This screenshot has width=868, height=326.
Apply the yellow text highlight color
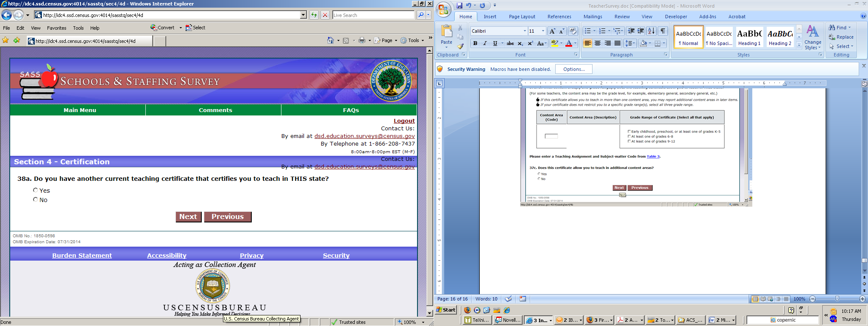coord(555,43)
